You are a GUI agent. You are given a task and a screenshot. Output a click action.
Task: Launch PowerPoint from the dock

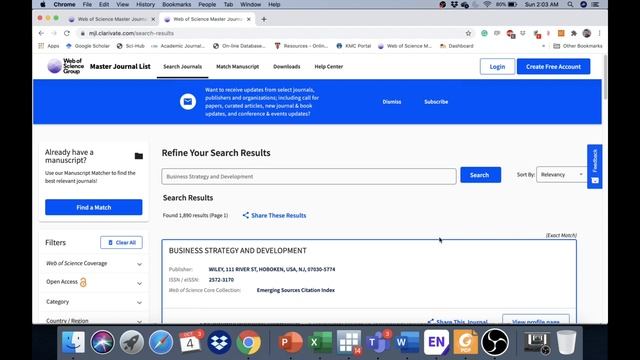(290, 342)
